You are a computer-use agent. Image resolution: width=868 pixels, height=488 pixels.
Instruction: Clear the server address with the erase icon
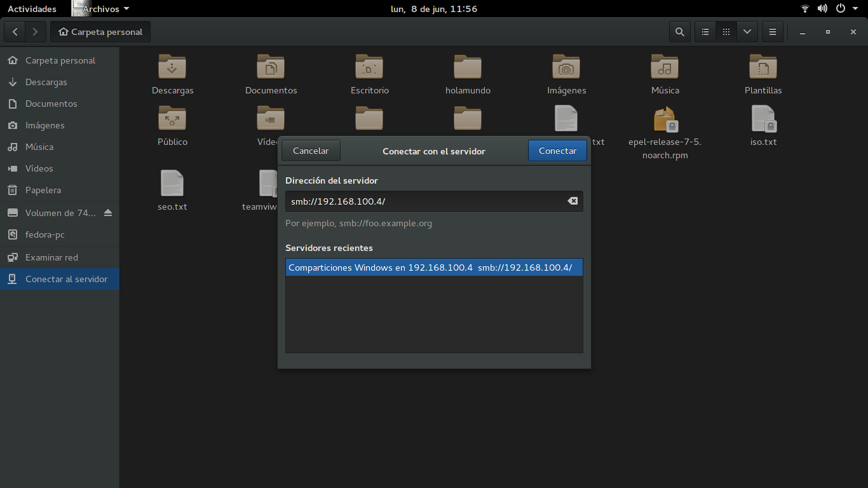(x=573, y=201)
